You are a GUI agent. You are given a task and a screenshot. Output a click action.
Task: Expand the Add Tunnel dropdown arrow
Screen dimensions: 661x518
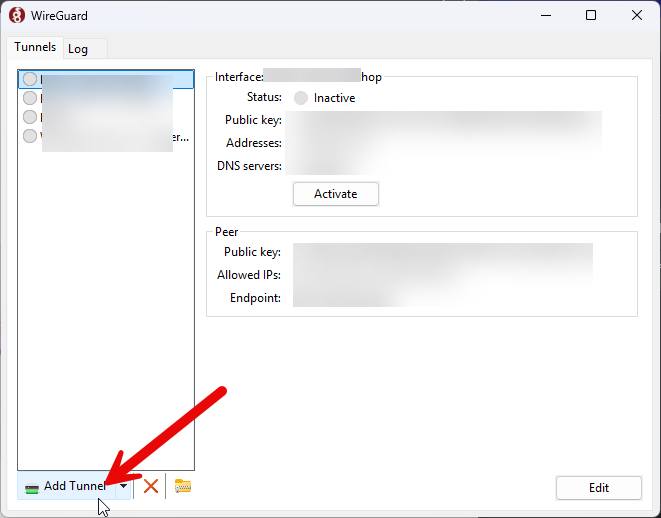pyautogui.click(x=123, y=487)
